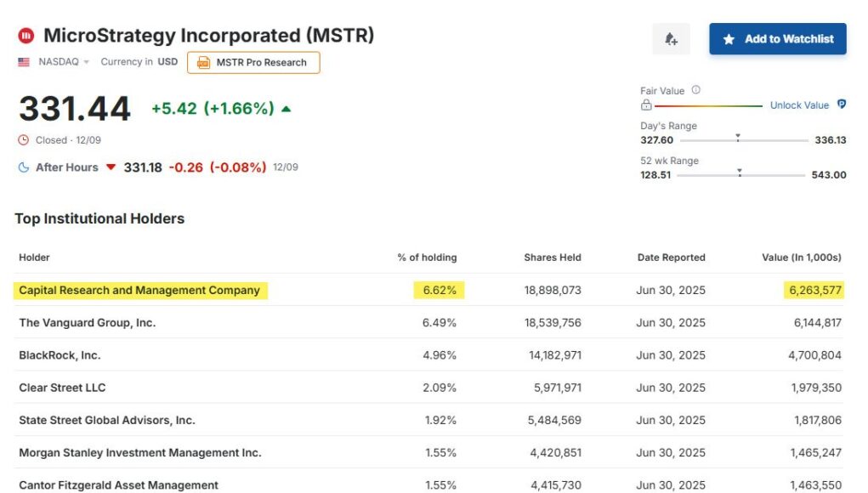This screenshot has width=868, height=493.
Task: Click the Holder column header
Action: tap(34, 258)
